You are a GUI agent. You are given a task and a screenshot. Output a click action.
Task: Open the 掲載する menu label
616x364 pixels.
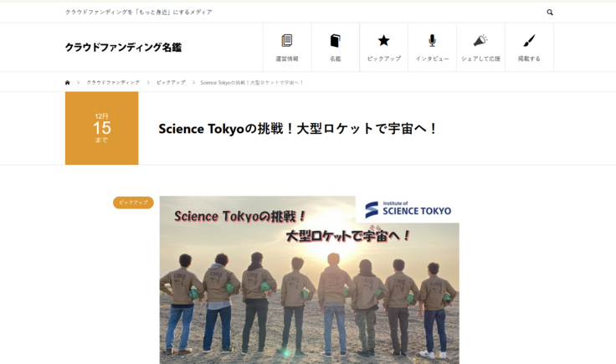click(529, 59)
